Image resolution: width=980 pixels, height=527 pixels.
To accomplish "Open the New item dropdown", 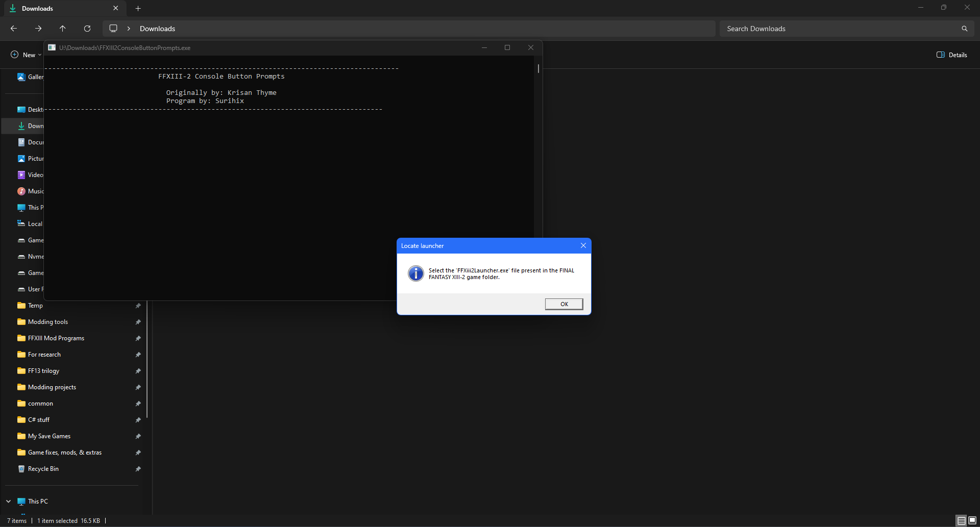I will click(26, 55).
